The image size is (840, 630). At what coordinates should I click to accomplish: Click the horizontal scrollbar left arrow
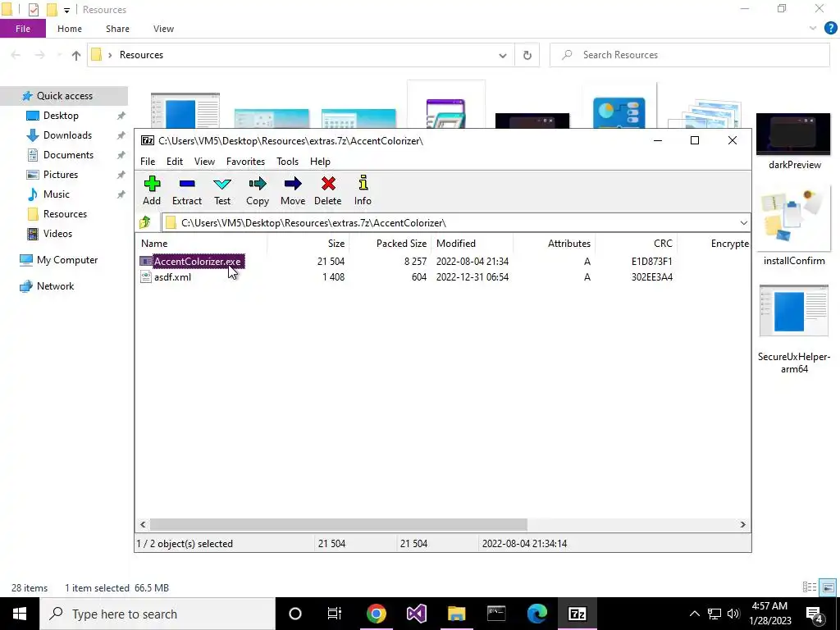tap(143, 524)
